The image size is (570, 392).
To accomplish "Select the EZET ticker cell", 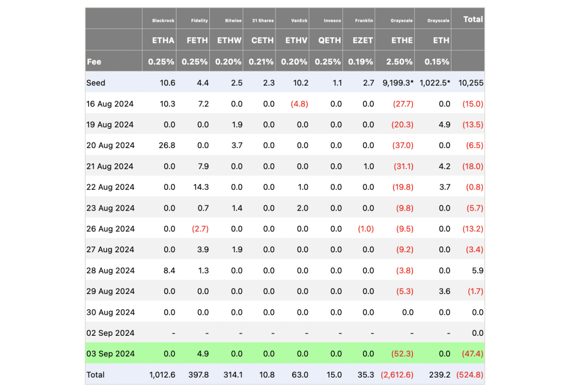I will [x=363, y=40].
